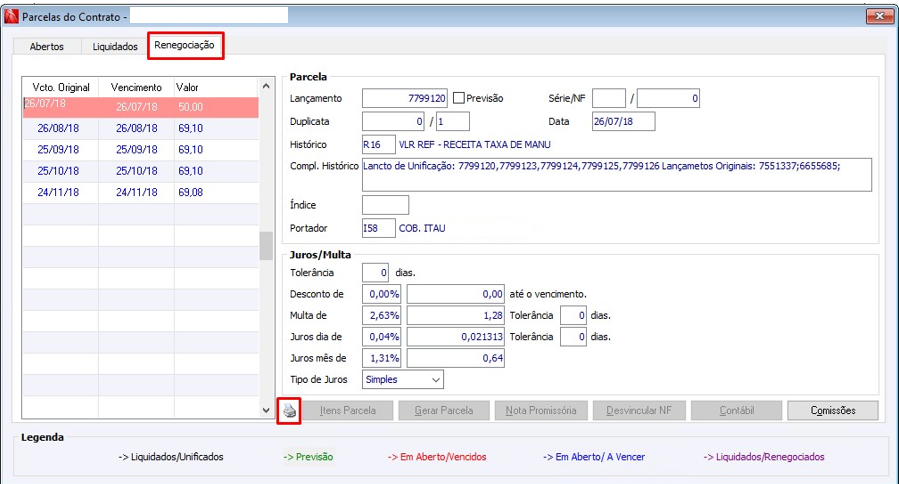
Task: Click the Multa value field 1,28
Action: (456, 315)
